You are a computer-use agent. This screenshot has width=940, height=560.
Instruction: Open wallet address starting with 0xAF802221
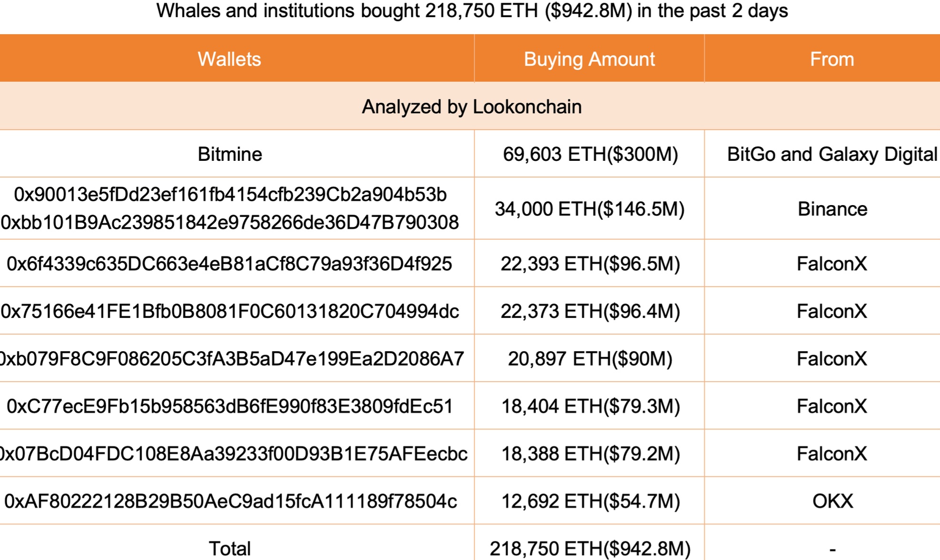(x=230, y=501)
